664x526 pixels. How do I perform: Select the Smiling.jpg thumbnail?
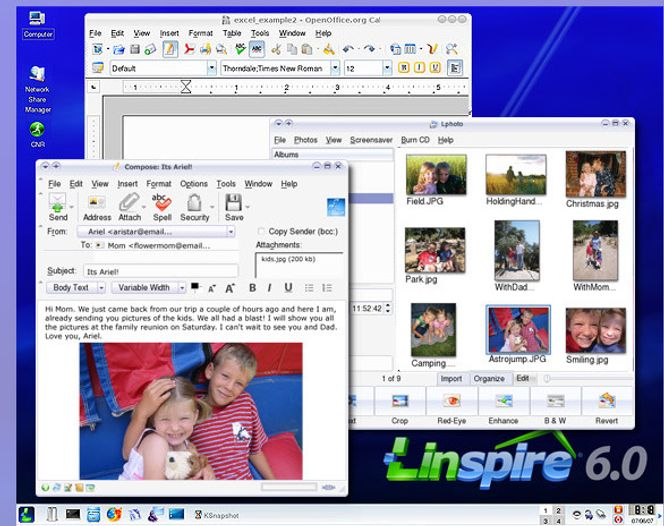pos(595,331)
